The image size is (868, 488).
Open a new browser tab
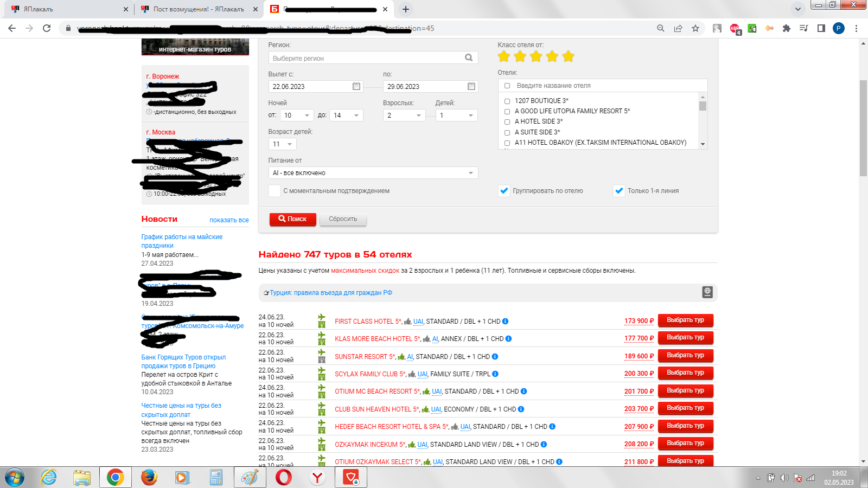(406, 9)
